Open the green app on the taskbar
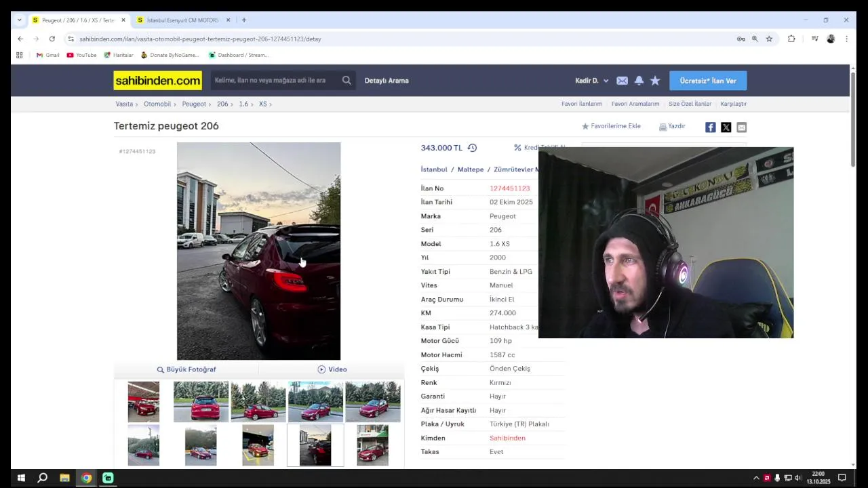Screen dimensions: 868x488 (x=108, y=478)
